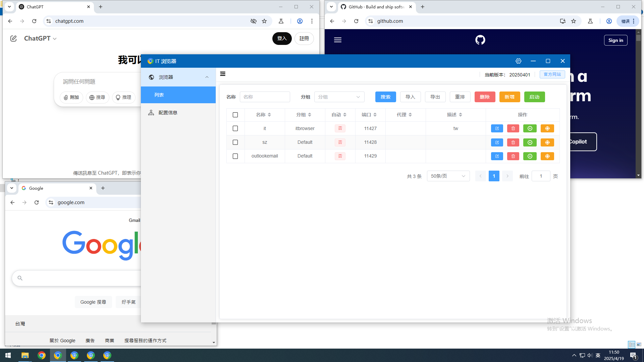Click the orange locate icon for the it row

click(x=547, y=128)
